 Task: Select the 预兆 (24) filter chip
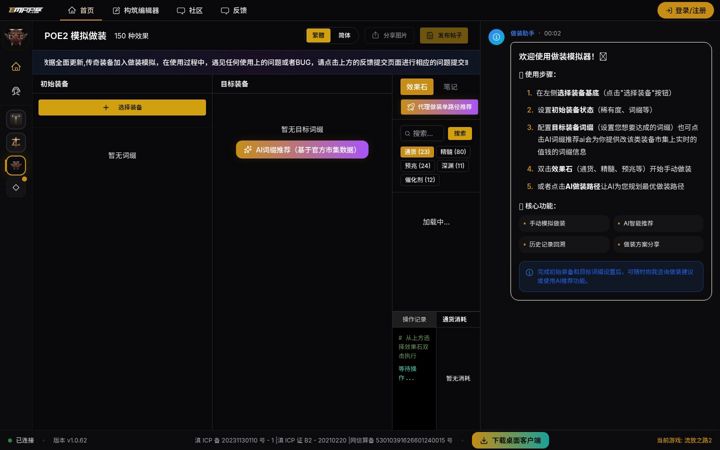coord(417,166)
